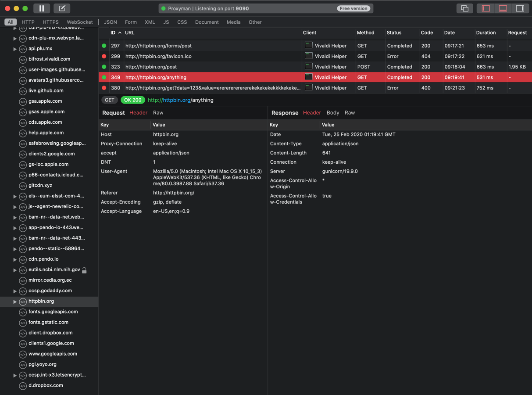Filter by WebSocket protocol

[x=80, y=22]
